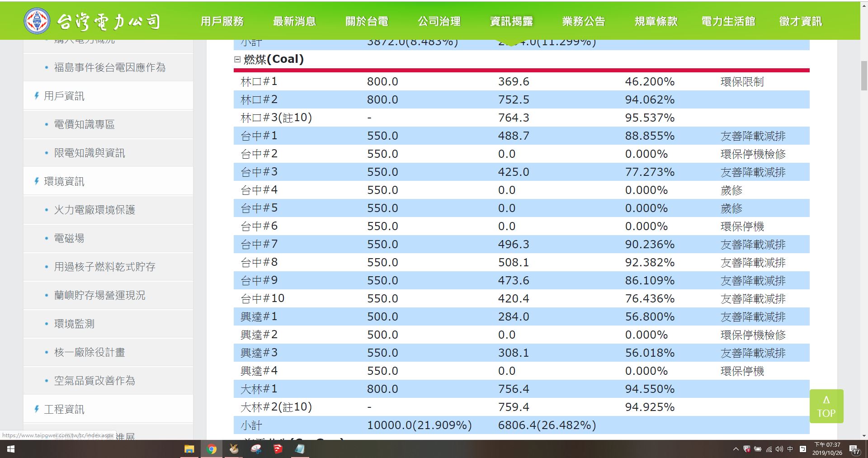Open the 關於台電 menu
The height and width of the screenshot is (458, 868).
coord(367,21)
